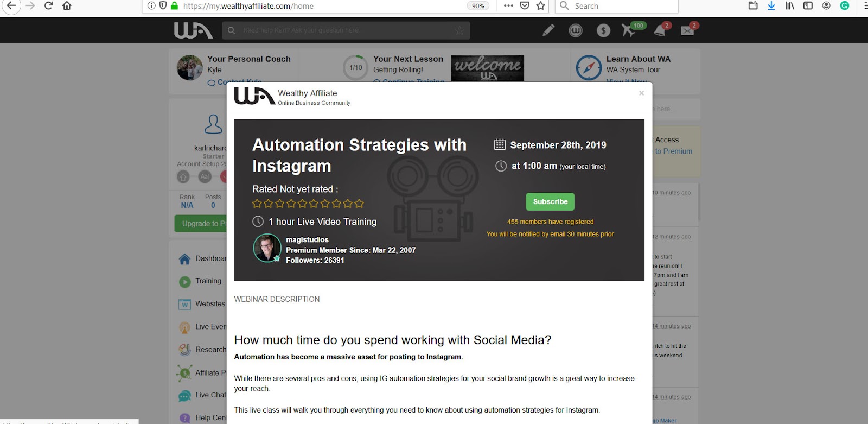Click the WA help search field
This screenshot has height=424, width=868.
click(346, 30)
